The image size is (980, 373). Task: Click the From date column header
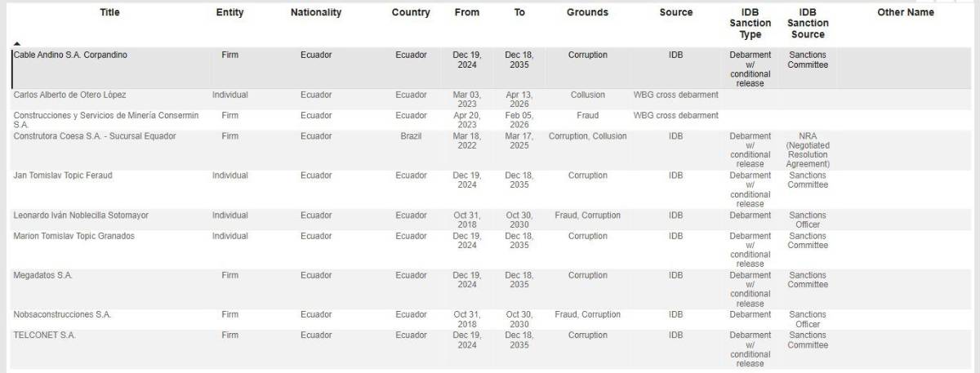click(467, 13)
